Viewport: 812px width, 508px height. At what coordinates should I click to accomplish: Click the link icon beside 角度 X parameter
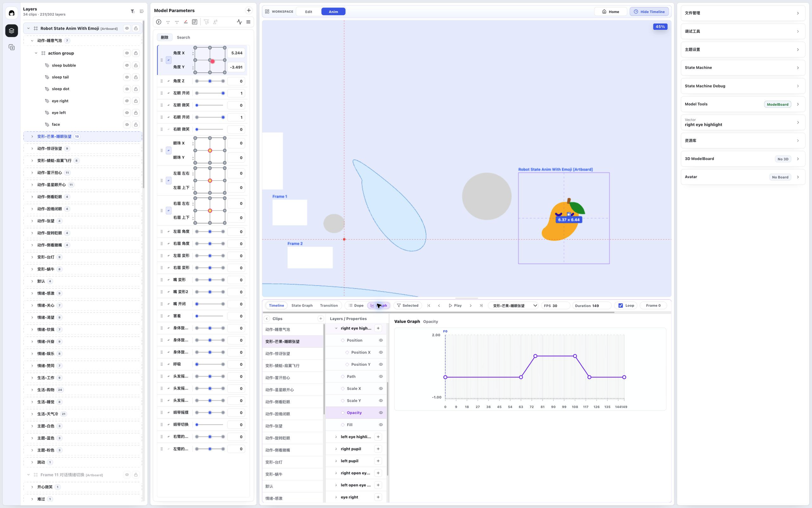[x=168, y=60]
